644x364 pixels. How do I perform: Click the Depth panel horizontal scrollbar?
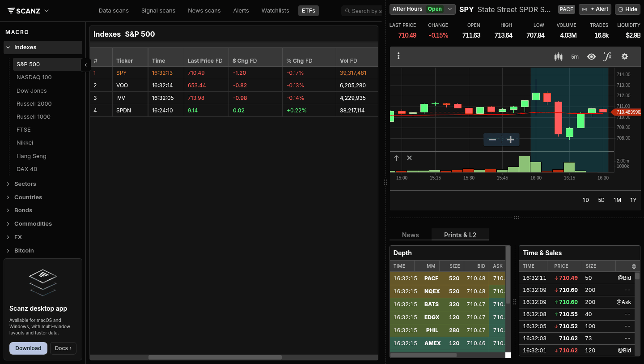[424, 355]
